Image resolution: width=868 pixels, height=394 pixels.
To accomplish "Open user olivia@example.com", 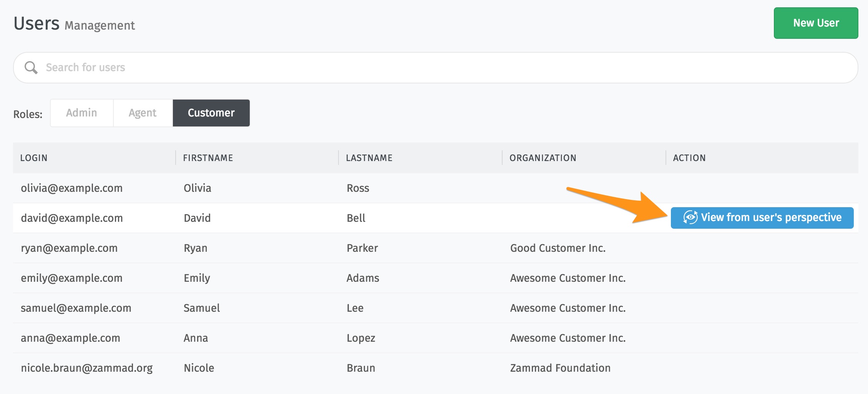I will [x=71, y=188].
